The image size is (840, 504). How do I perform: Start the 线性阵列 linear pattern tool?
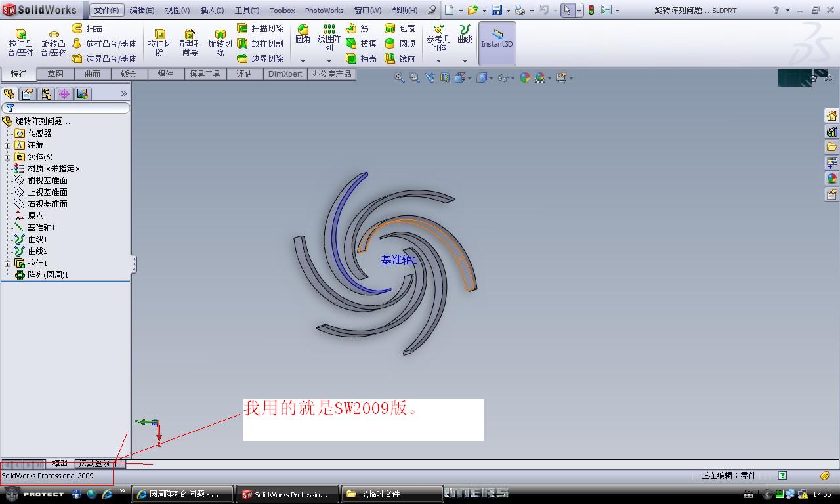(329, 38)
